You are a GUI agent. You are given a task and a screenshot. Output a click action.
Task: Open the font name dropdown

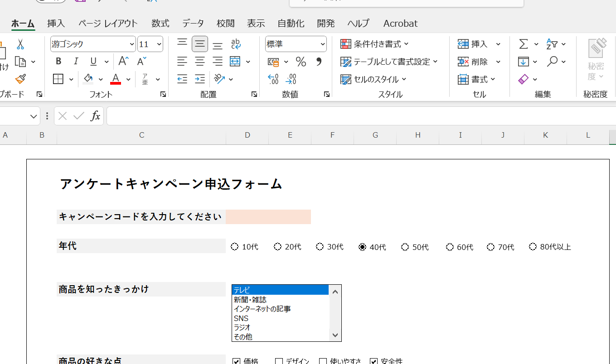(x=131, y=44)
